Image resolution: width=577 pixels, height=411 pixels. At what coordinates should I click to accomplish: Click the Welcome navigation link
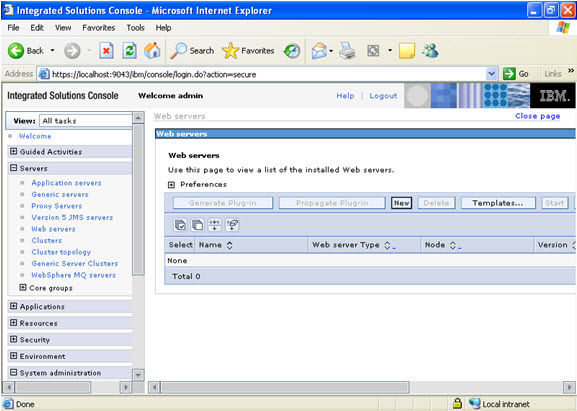tap(35, 136)
